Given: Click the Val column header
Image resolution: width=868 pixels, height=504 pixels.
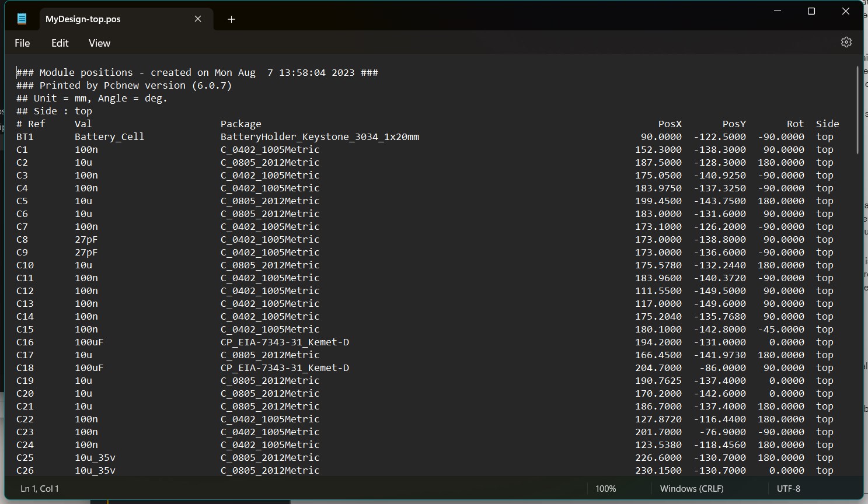Looking at the screenshot, I should 83,124.
